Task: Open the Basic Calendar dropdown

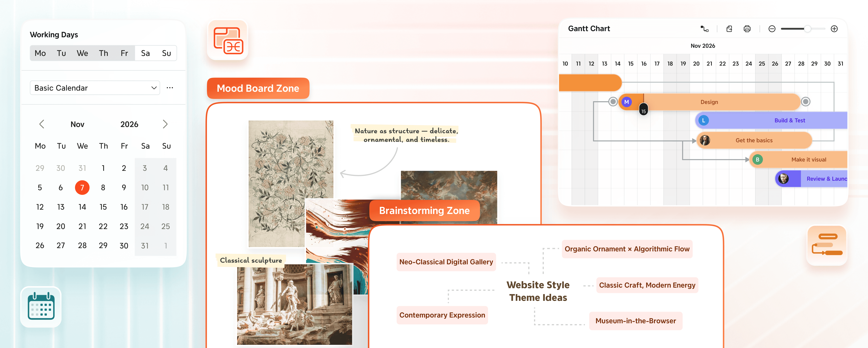Action: coord(95,88)
